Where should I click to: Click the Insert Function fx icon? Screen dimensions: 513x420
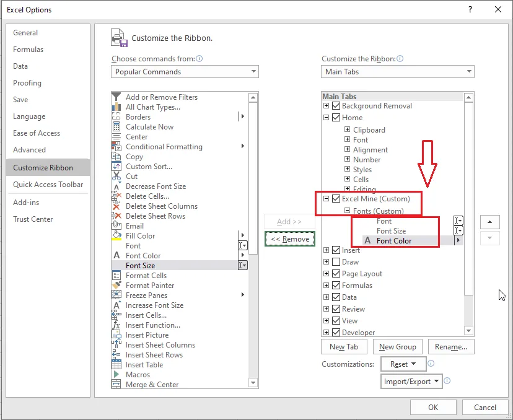(116, 325)
